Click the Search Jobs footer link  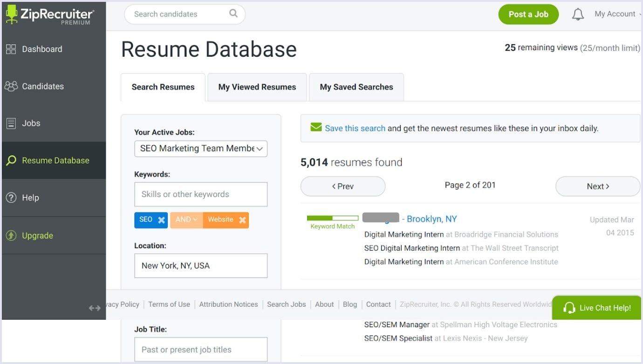tap(287, 304)
